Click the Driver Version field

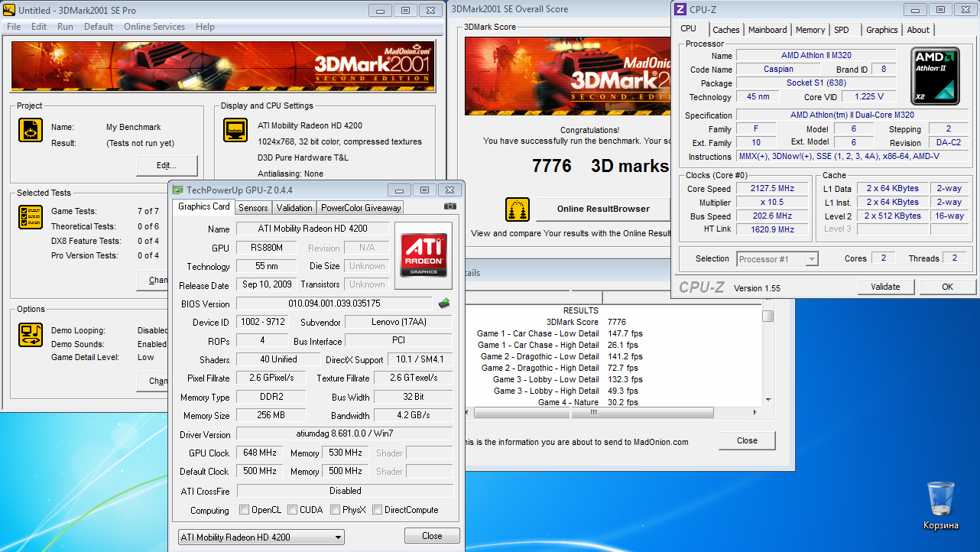(x=344, y=434)
